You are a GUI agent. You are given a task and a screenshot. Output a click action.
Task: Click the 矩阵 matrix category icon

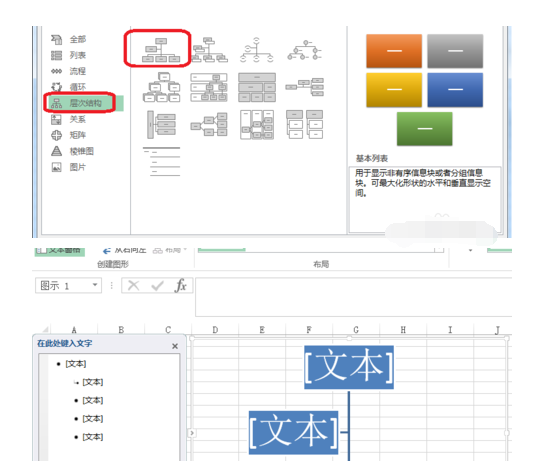pyautogui.click(x=56, y=135)
